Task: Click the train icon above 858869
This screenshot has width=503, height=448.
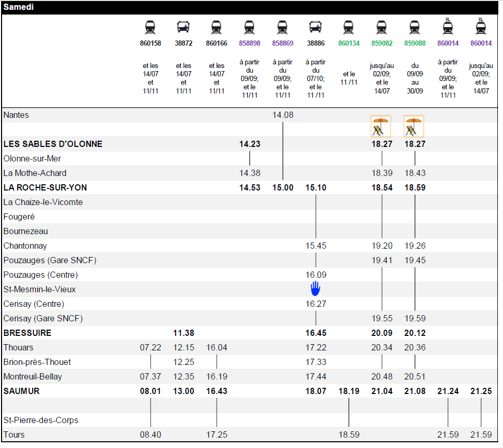Action: pyautogui.click(x=283, y=27)
